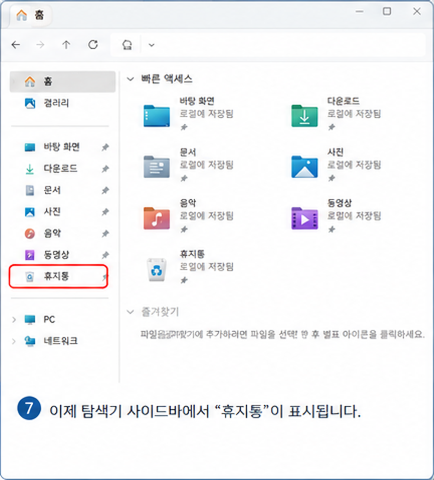Click the pin under quick access 바탕 화면
Viewport: 434px width, 480px height.
coord(184,127)
